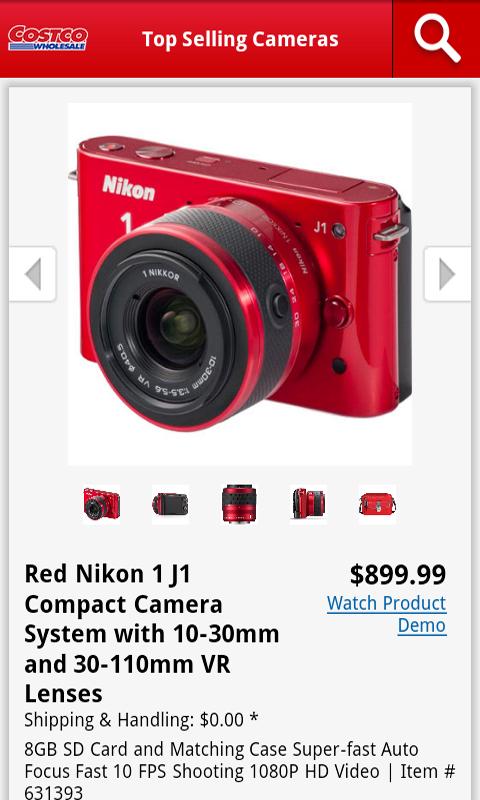
Task: Tap the Shipping & Handling $0.00 line
Action: coord(141,720)
